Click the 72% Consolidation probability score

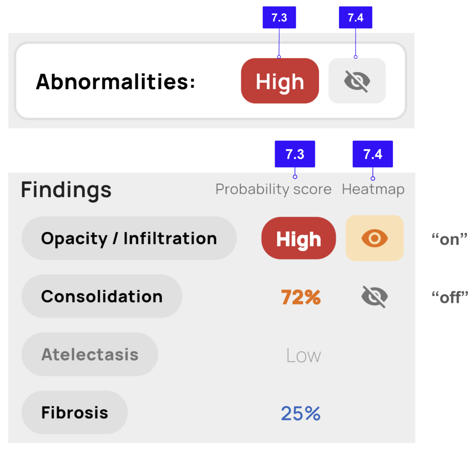click(301, 297)
